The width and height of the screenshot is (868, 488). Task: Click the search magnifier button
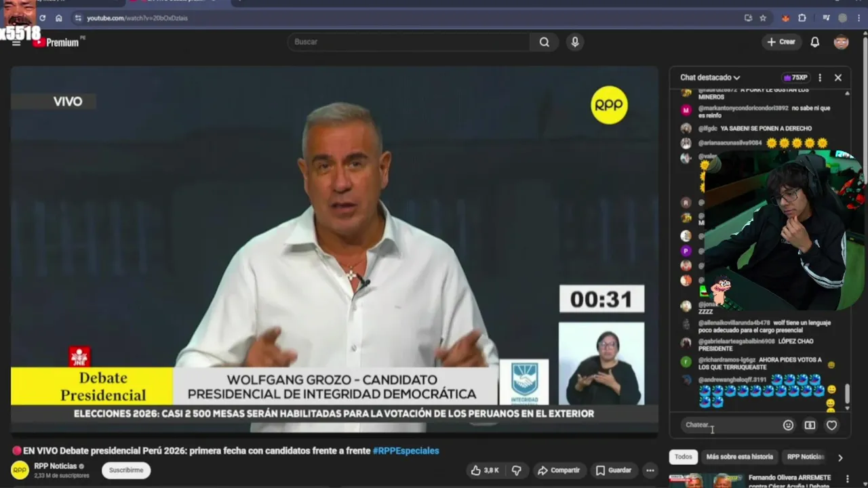click(x=544, y=42)
